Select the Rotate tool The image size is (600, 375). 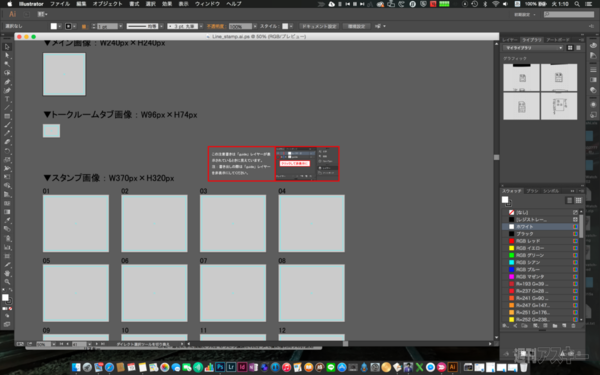[x=7, y=151]
